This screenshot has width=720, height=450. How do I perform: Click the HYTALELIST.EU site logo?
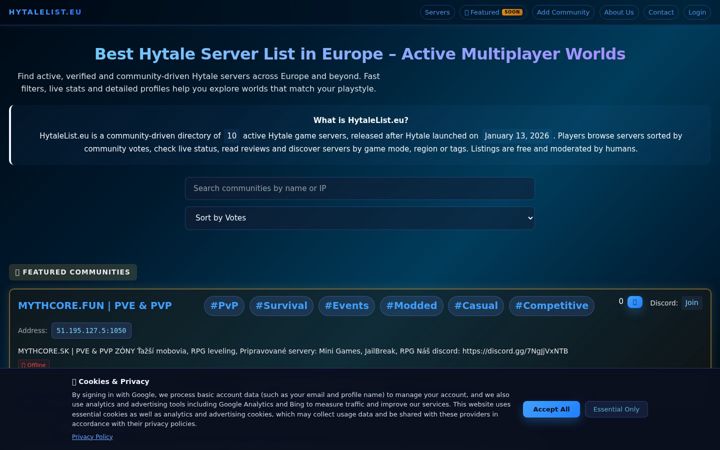pos(45,12)
